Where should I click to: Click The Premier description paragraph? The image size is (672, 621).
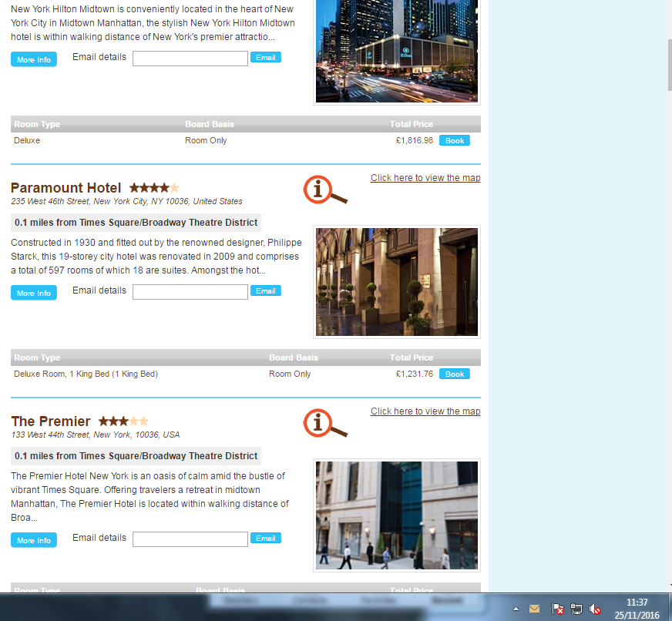tap(150, 497)
